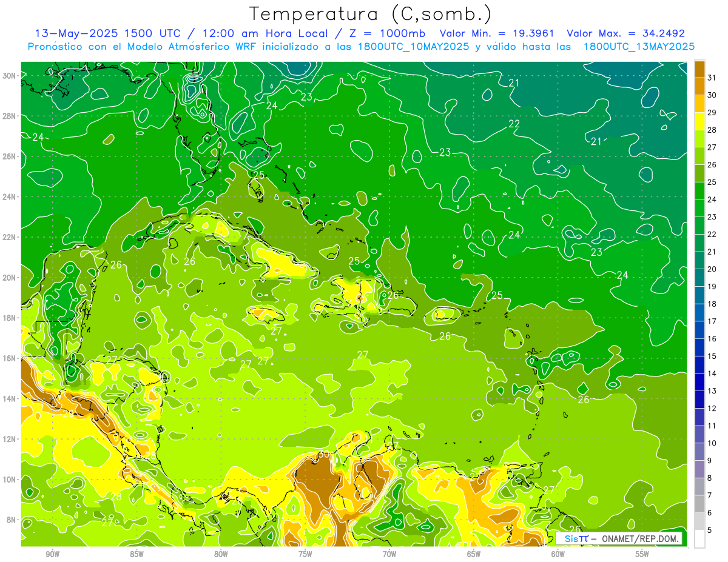Click the dark brown swatch above legend value 31
728x562 pixels.
pyautogui.click(x=699, y=69)
